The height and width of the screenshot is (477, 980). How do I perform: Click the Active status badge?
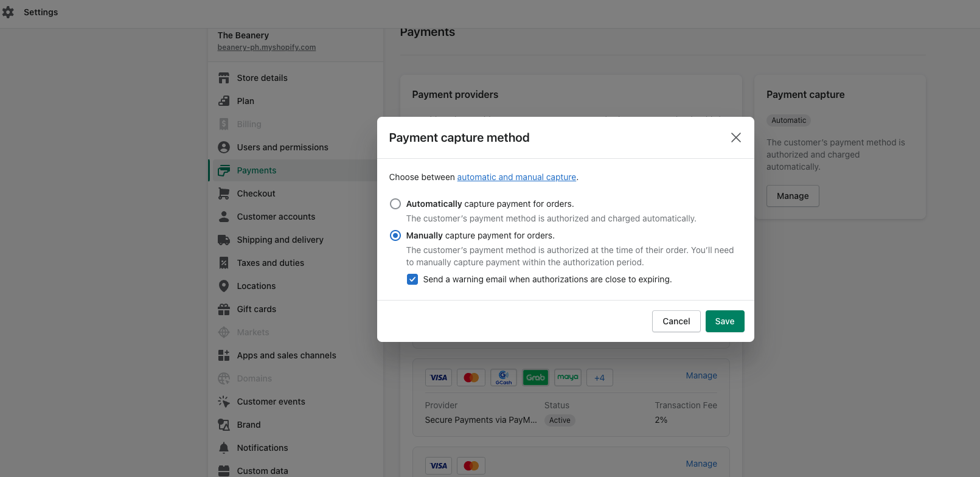point(560,420)
